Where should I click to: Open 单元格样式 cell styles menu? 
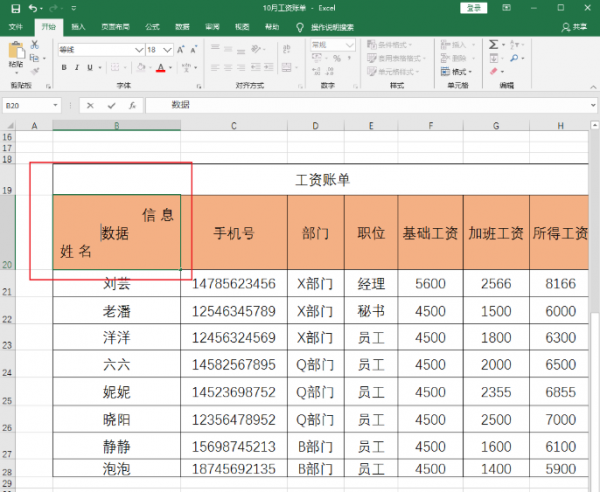click(393, 72)
